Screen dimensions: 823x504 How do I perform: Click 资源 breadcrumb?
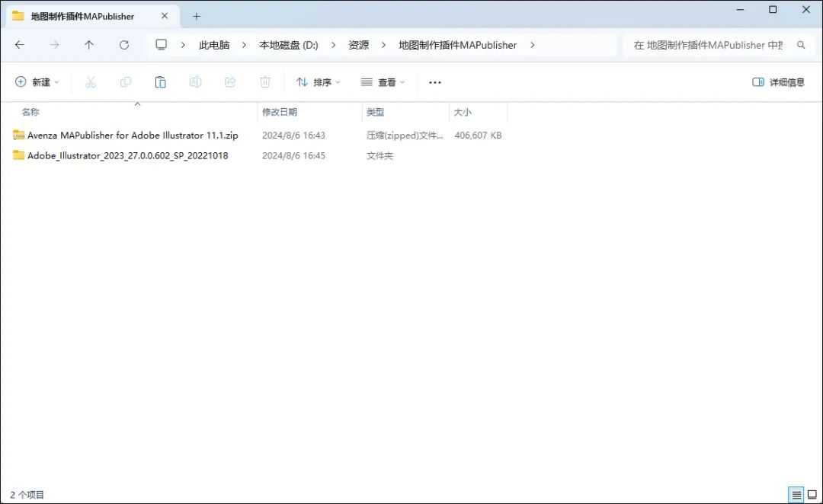pos(358,45)
